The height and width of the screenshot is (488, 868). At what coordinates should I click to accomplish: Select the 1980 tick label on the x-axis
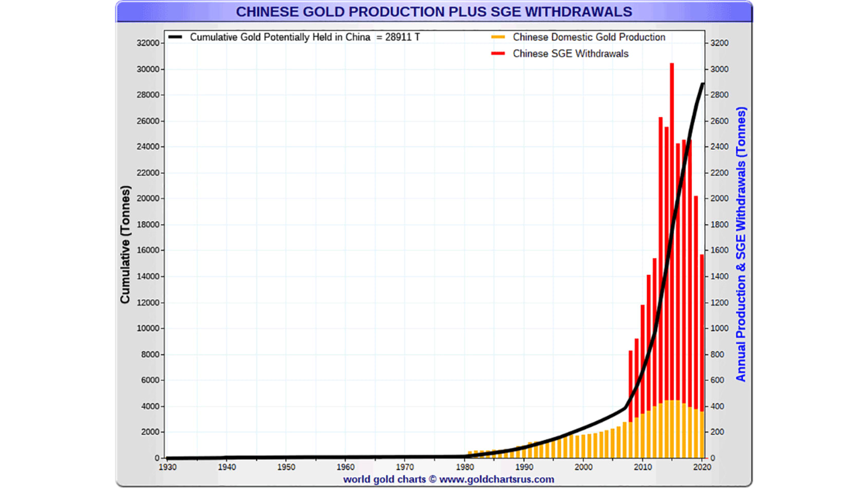pos(464,467)
